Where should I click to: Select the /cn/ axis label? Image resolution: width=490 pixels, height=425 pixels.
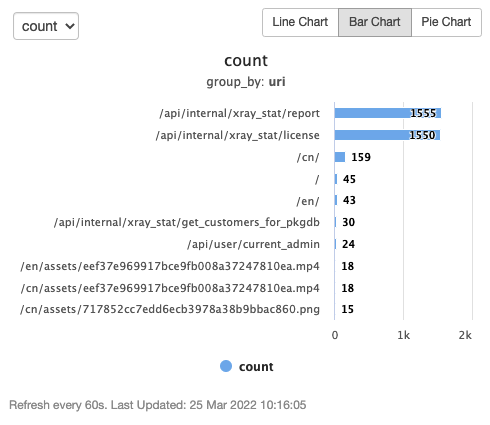click(308, 157)
